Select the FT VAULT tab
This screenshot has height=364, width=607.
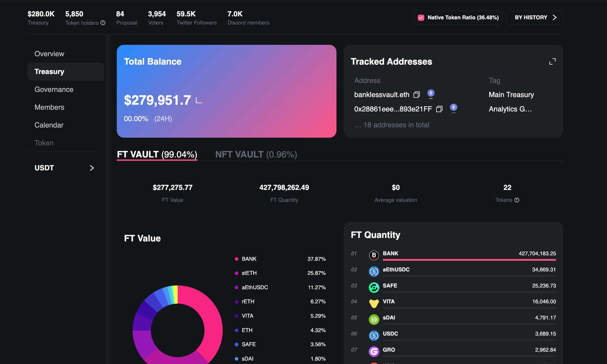click(157, 154)
